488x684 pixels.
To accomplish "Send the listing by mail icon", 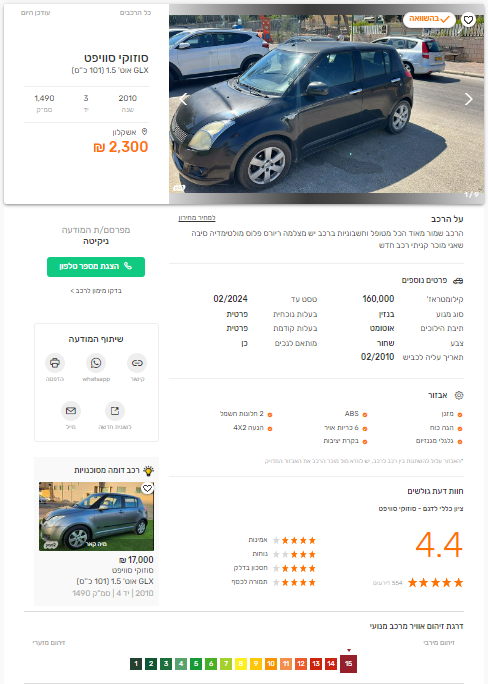I will pyautogui.click(x=71, y=410).
